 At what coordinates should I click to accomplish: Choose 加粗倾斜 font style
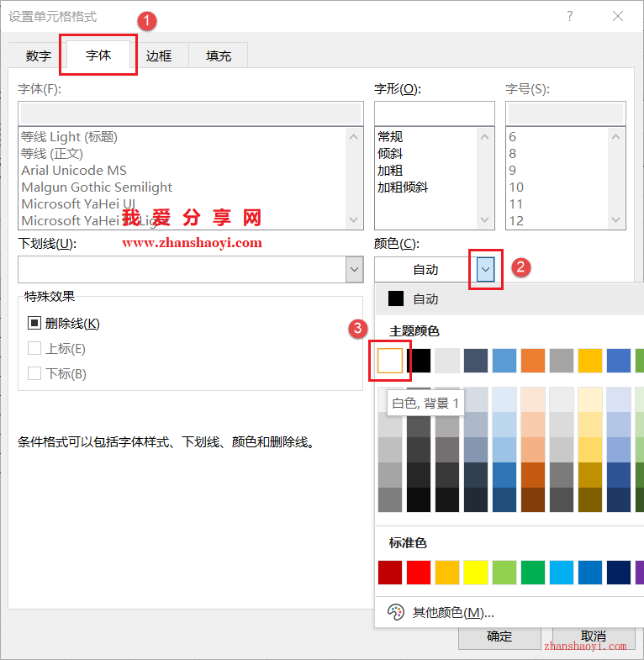[403, 187]
